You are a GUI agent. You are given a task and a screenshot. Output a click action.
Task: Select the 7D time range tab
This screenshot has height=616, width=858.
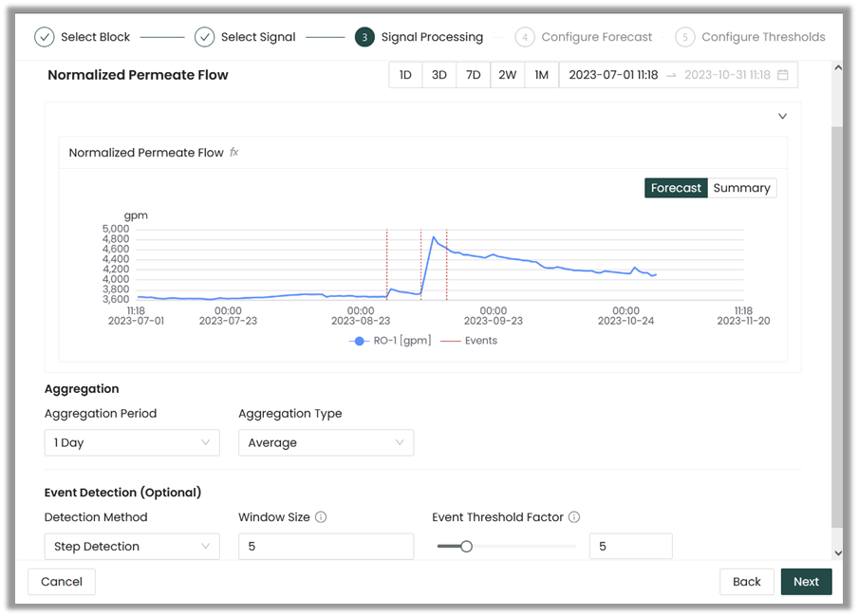click(473, 75)
